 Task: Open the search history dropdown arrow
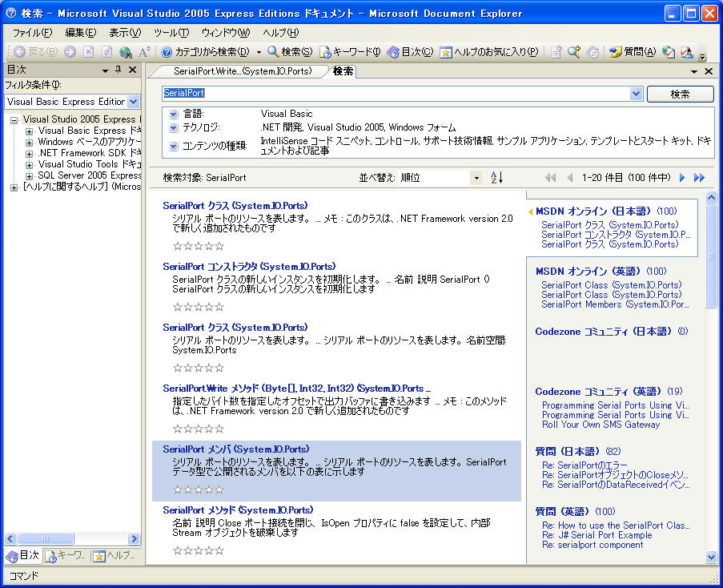click(x=636, y=94)
